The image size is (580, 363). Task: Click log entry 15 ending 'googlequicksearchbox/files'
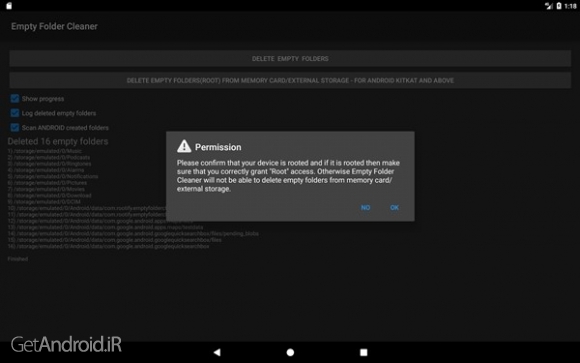(x=115, y=240)
